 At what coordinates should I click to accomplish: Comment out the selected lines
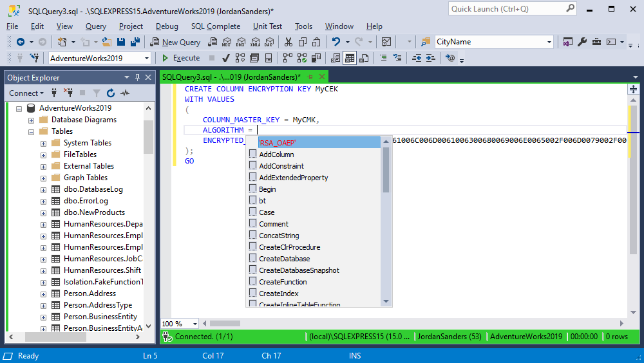[383, 59]
